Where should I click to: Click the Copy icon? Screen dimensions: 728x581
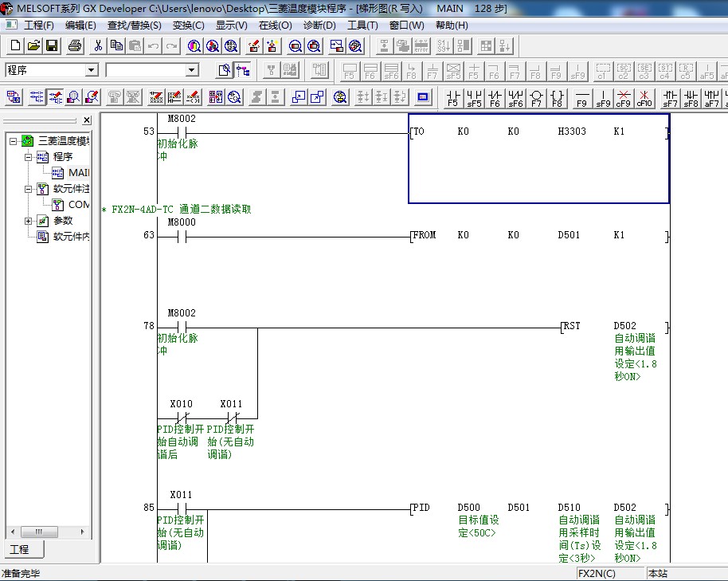pyautogui.click(x=116, y=45)
